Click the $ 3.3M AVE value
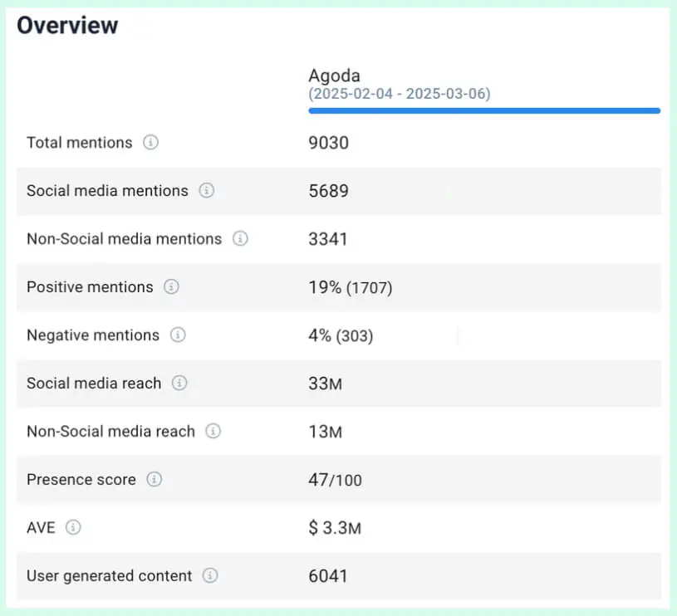The width and height of the screenshot is (677, 616). 335,528
